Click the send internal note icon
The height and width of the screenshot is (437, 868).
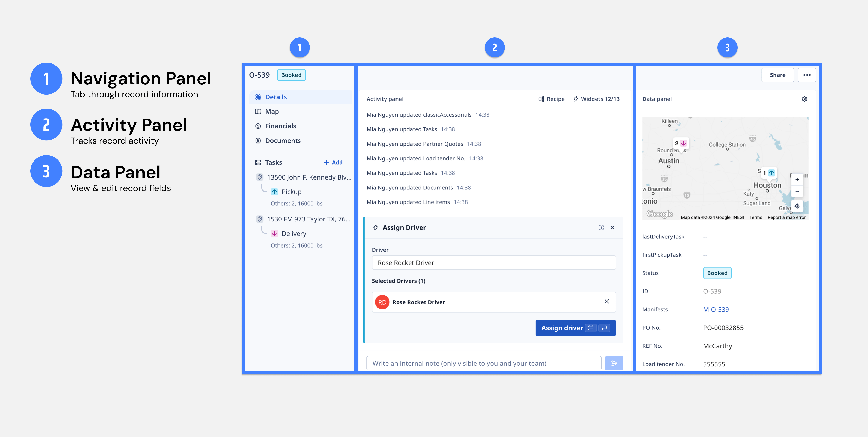614,363
